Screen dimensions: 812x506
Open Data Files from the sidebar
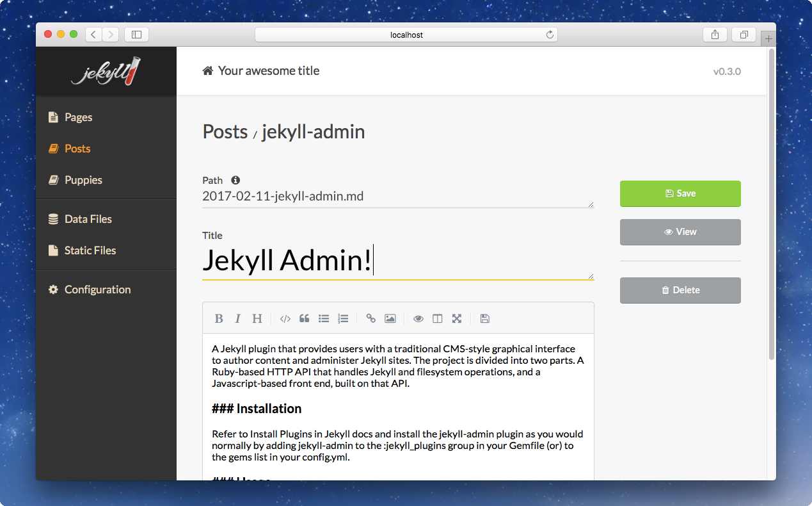pyautogui.click(x=88, y=219)
